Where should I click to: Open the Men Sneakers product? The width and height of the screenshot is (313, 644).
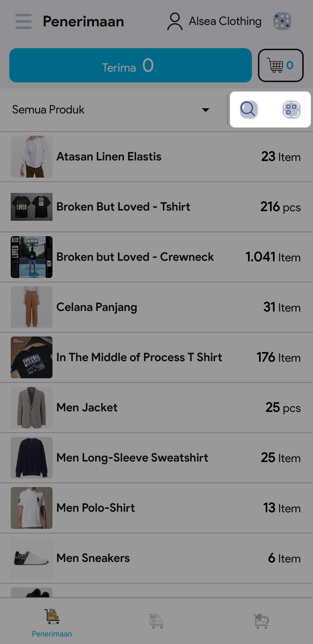(156, 558)
